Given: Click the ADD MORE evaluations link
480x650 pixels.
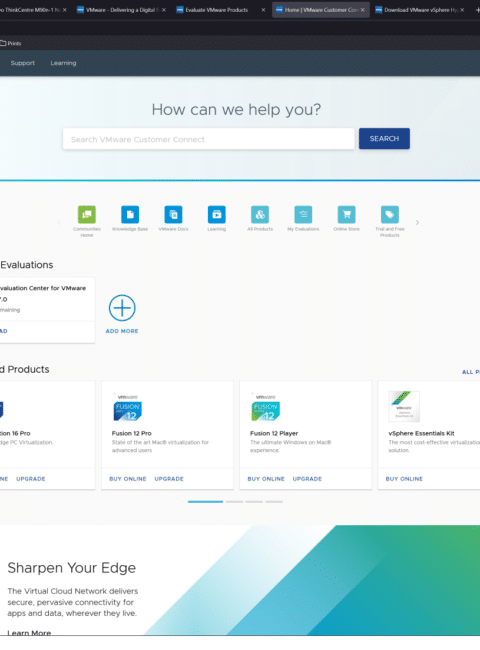Looking at the screenshot, I should coord(122,331).
